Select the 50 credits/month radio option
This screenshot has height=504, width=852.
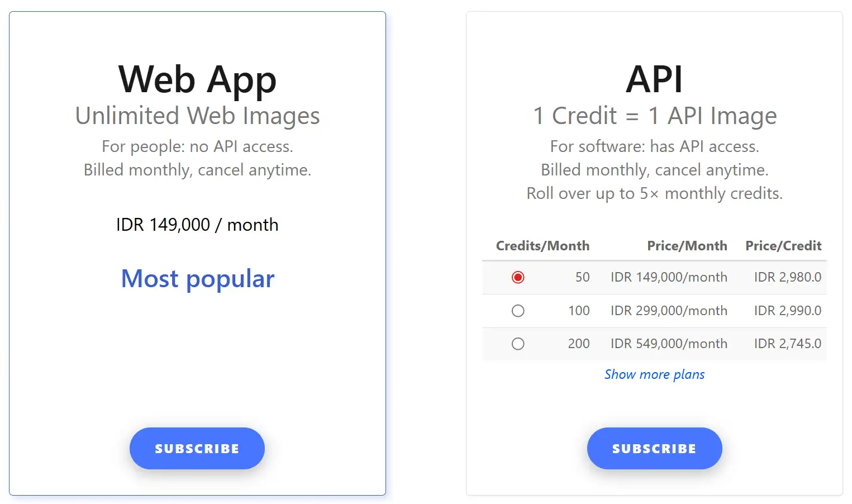point(518,277)
